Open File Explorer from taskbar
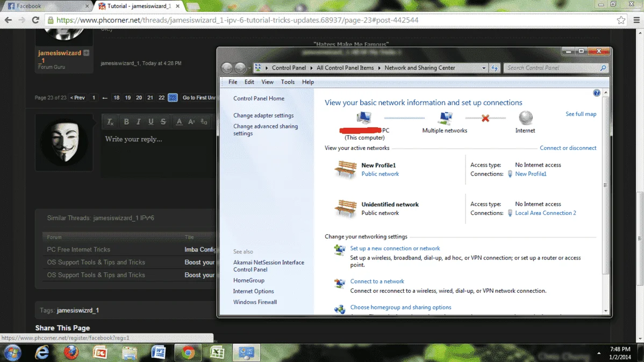 (x=130, y=352)
